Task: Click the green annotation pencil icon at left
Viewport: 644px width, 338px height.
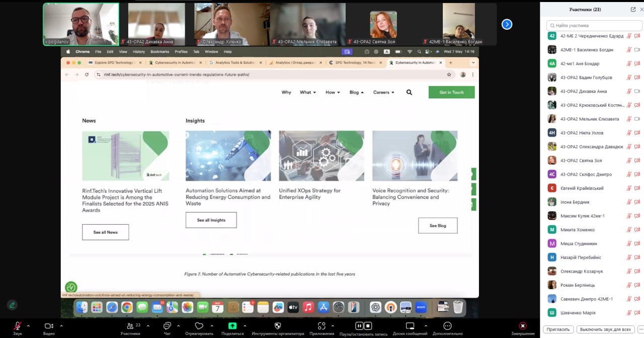Action: coord(12,305)
